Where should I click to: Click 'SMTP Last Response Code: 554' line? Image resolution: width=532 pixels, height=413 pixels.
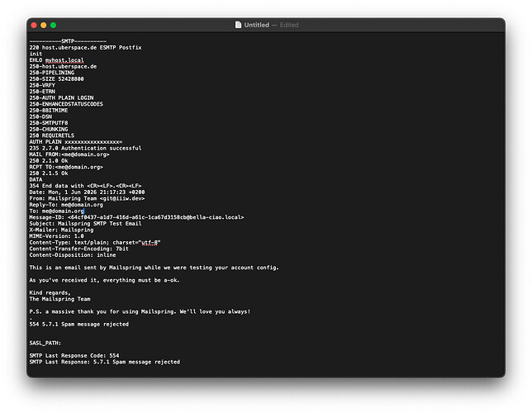[x=74, y=355]
